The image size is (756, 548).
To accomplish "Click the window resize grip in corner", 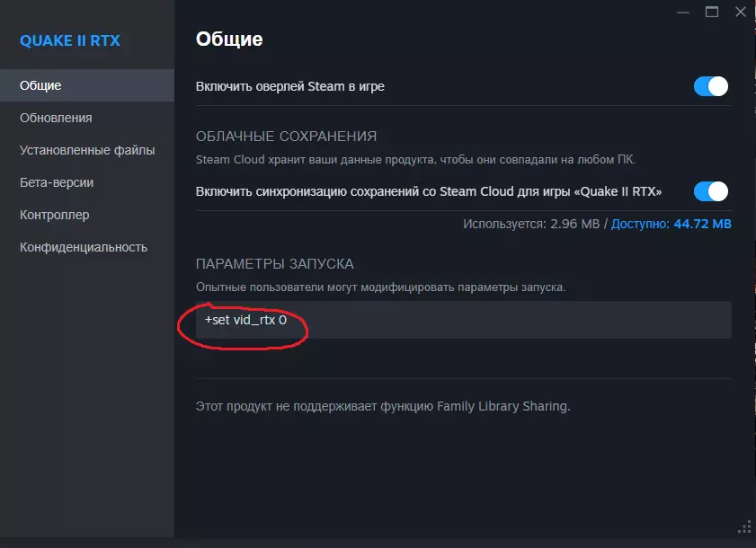I will [743, 526].
